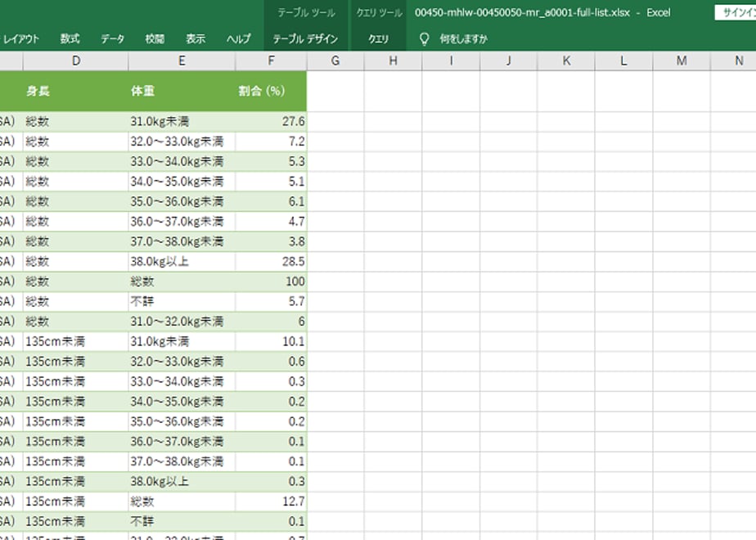Screen dimensions: 756x540
Task: Switch to the データ tab
Action: 112,39
